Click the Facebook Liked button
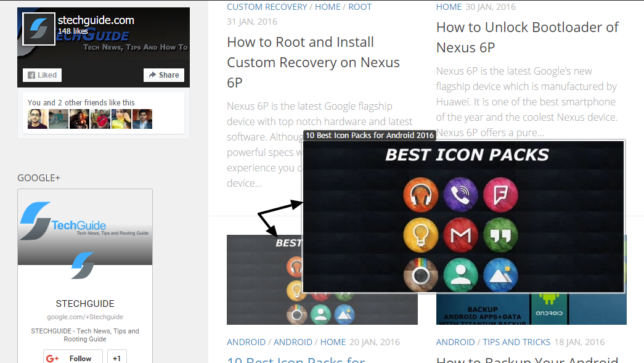644x363 pixels. [42, 75]
